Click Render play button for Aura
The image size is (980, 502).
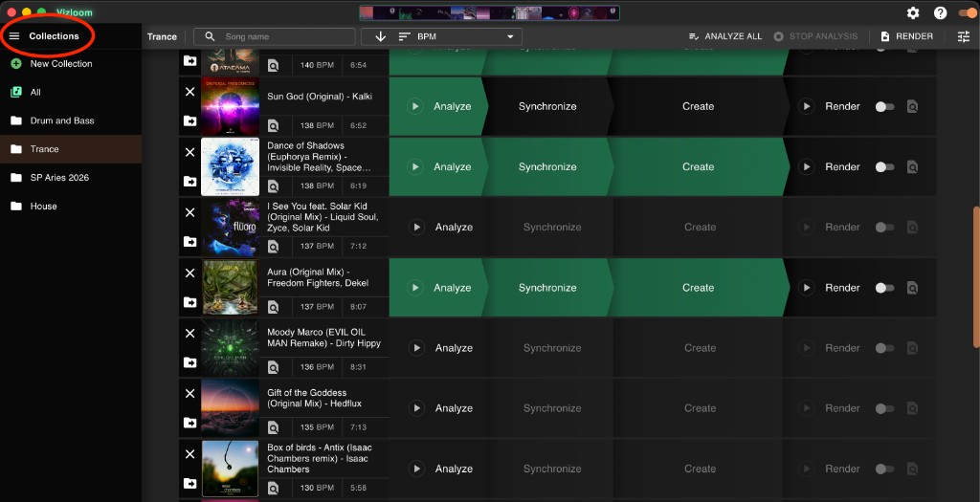tap(806, 288)
